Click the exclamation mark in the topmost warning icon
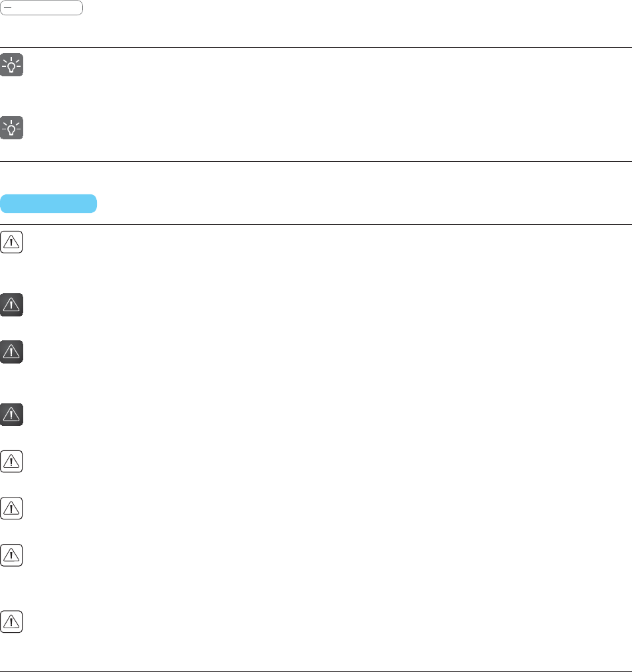 [x=11, y=243]
